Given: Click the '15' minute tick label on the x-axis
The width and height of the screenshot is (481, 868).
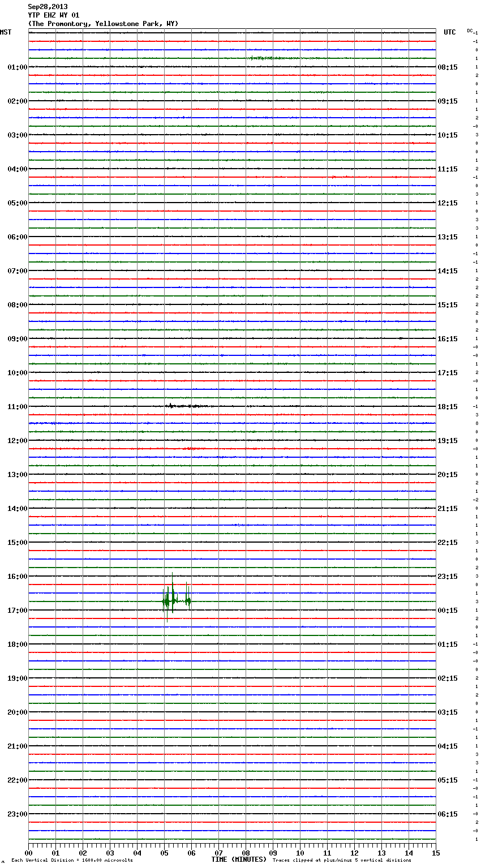Looking at the screenshot, I should [x=436, y=853].
